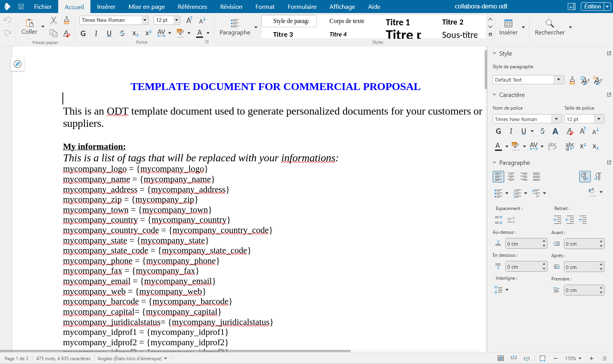Toggle italic in the sidebar

coord(511,131)
